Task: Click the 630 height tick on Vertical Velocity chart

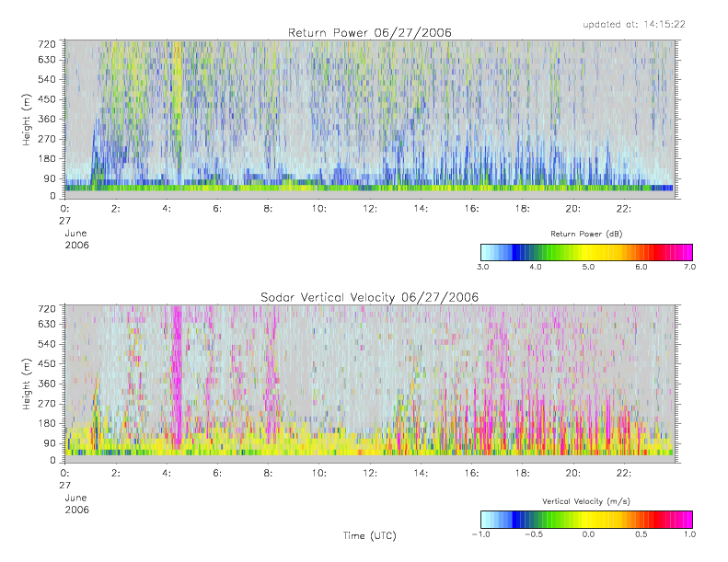Action: [x=47, y=324]
